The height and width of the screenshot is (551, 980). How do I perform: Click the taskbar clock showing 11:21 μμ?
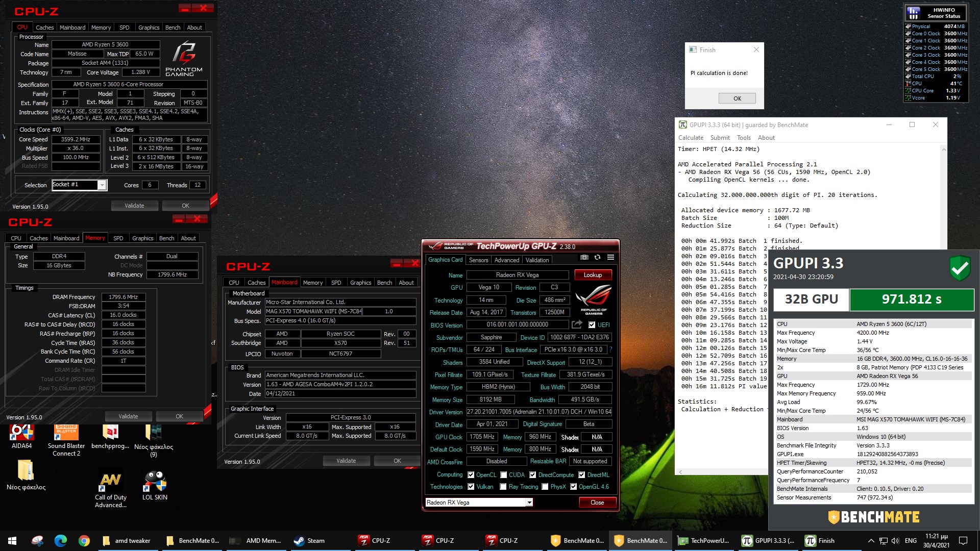coord(936,541)
